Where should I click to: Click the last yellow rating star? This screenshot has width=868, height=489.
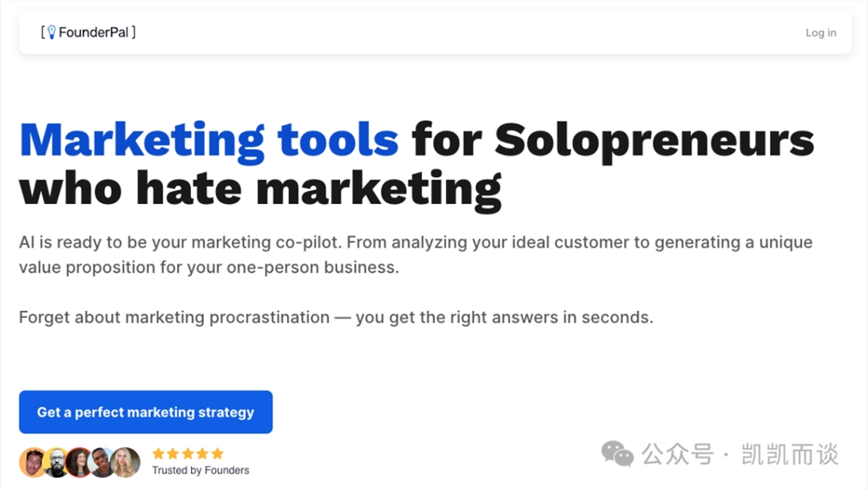pyautogui.click(x=218, y=453)
